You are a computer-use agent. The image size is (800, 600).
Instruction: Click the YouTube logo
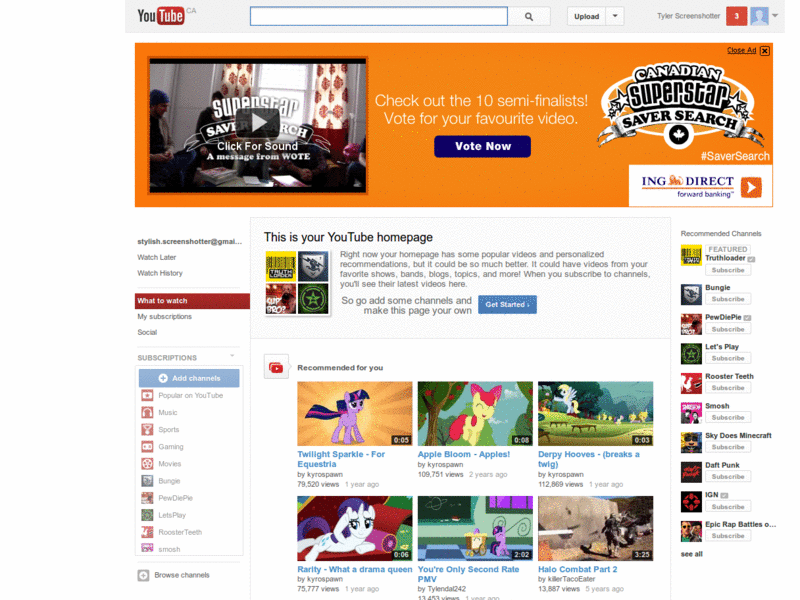[x=161, y=16]
